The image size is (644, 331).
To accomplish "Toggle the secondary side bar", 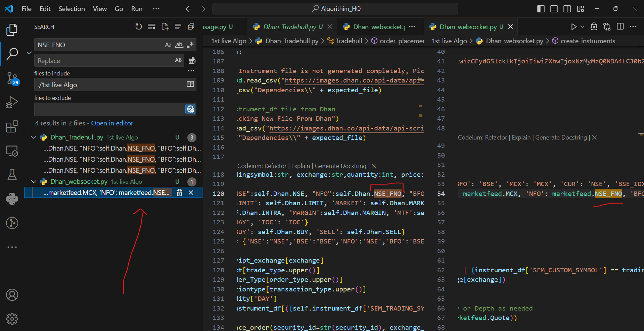I will [567, 9].
